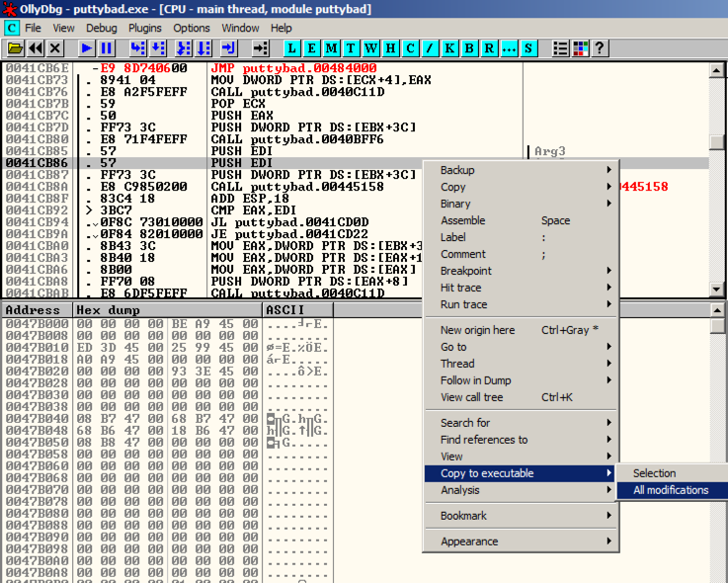The image size is (728, 583).
Task: Open Log window with L button
Action: (291, 48)
